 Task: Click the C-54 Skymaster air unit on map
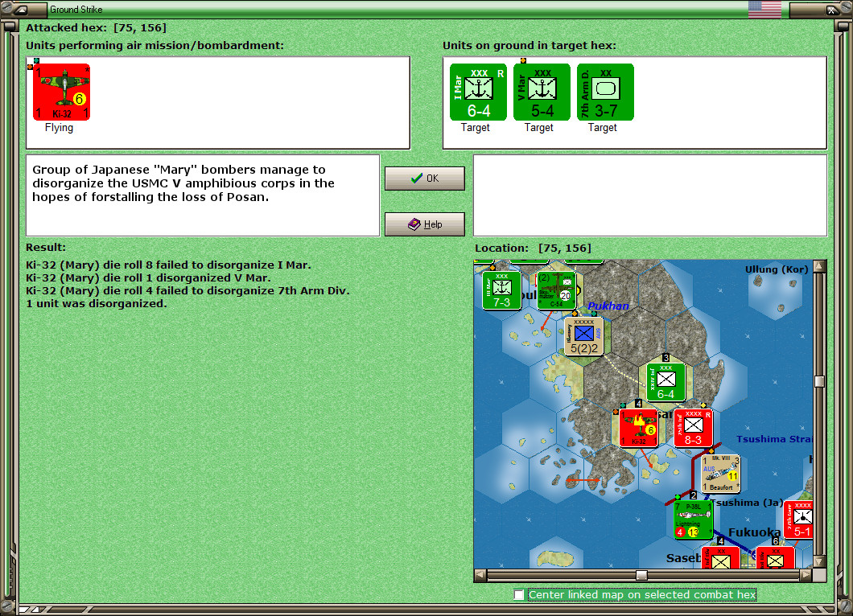[x=556, y=290]
